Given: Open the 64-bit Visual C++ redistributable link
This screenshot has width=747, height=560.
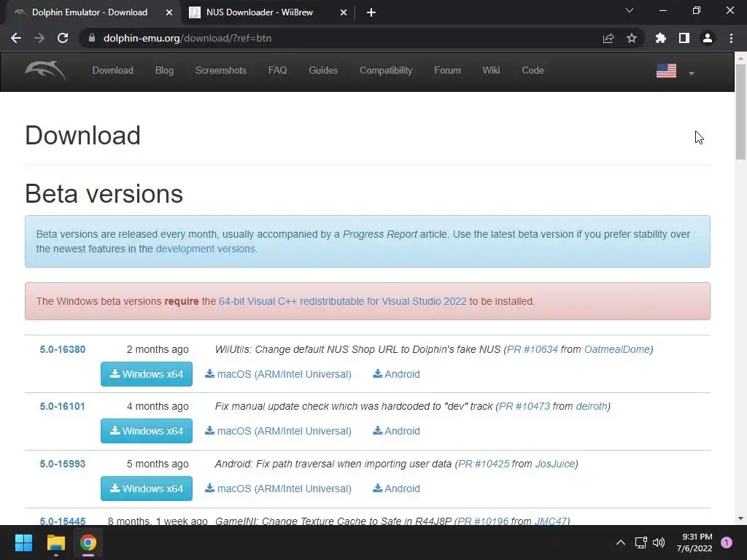Looking at the screenshot, I should click(343, 301).
